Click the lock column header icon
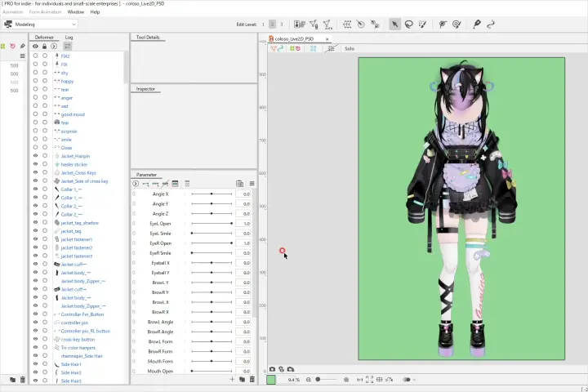 (x=44, y=46)
